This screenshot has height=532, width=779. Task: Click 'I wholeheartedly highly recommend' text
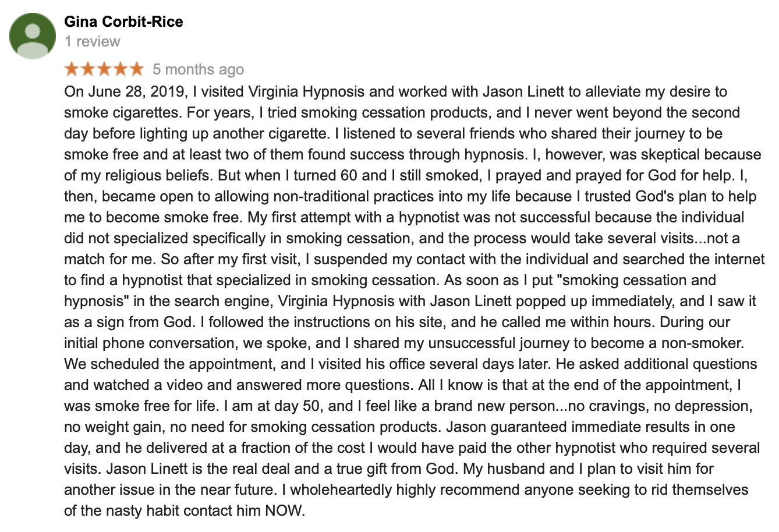point(398,490)
